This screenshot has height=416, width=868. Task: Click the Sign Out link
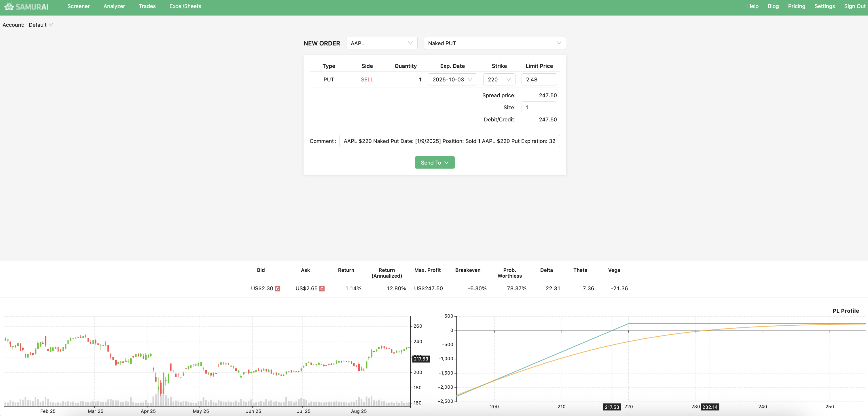(854, 6)
